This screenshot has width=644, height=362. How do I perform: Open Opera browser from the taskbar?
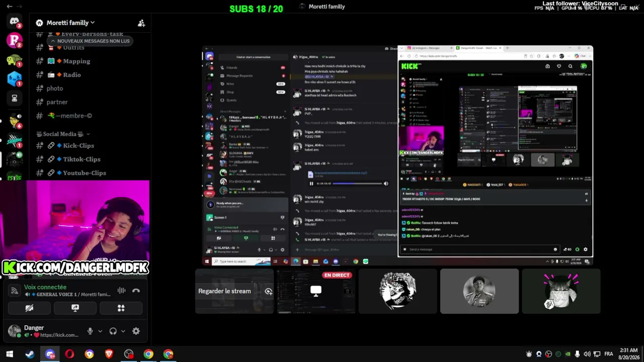click(x=69, y=354)
